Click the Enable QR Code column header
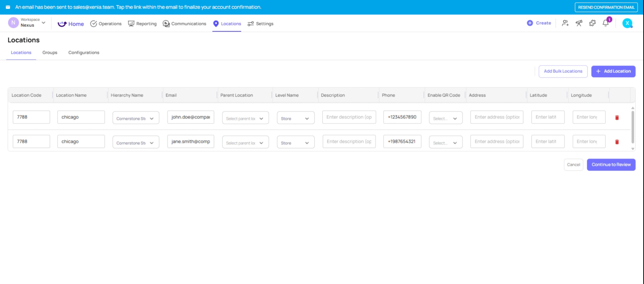 pyautogui.click(x=444, y=95)
